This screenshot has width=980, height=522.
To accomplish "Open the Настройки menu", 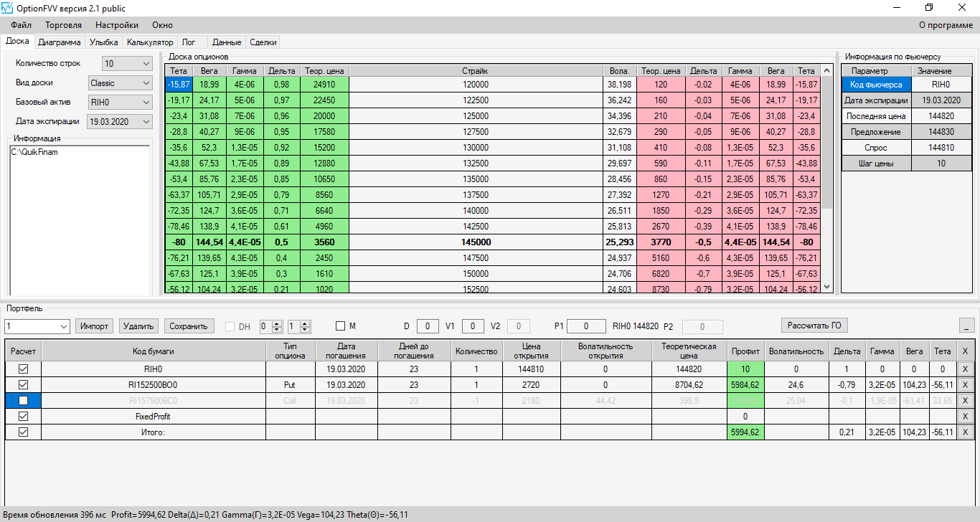I will [x=117, y=25].
